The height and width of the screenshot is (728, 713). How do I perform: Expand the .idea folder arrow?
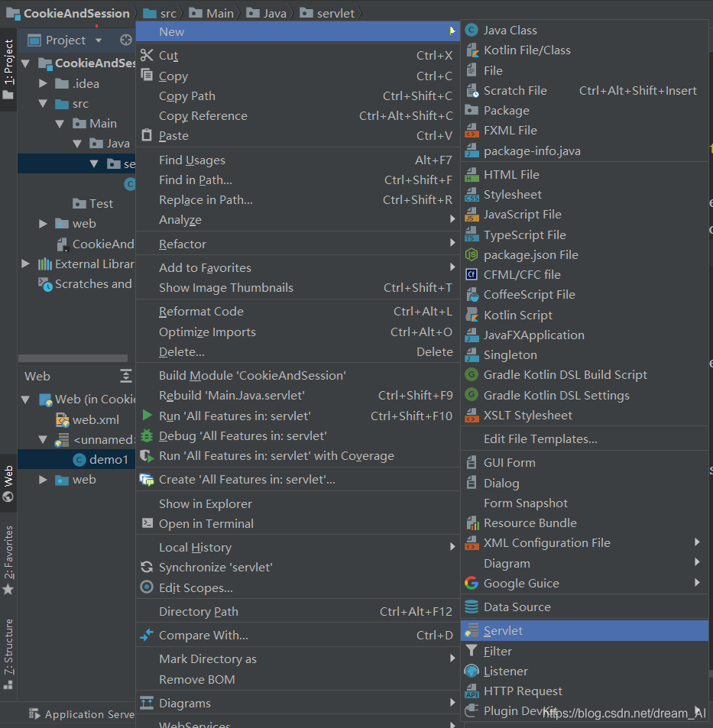point(43,83)
